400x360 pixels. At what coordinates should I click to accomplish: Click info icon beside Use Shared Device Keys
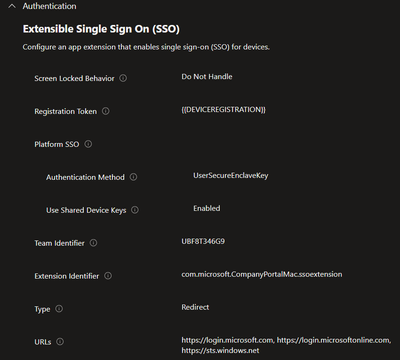tap(135, 210)
